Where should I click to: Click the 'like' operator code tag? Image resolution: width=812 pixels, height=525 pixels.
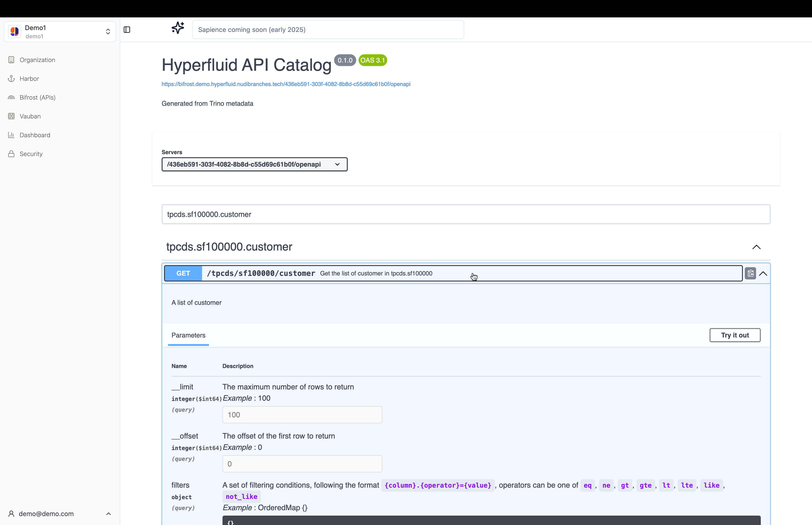pos(711,485)
